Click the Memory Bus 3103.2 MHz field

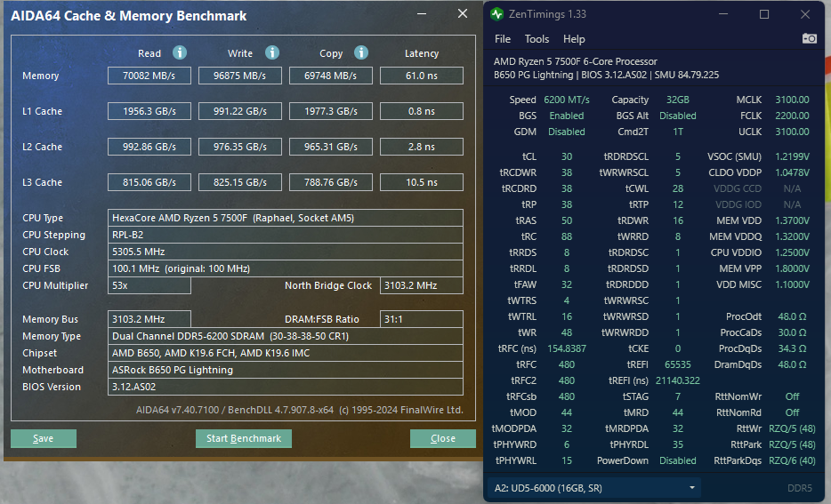(149, 319)
